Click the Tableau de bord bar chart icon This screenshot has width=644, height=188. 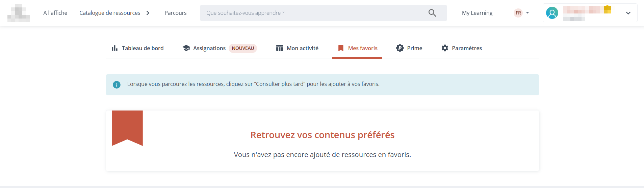(x=114, y=48)
